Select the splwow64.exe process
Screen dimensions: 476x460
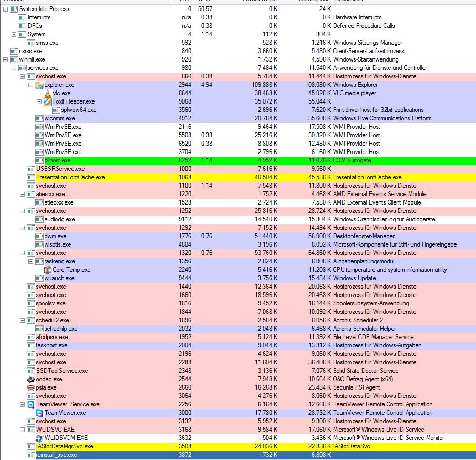[79, 110]
